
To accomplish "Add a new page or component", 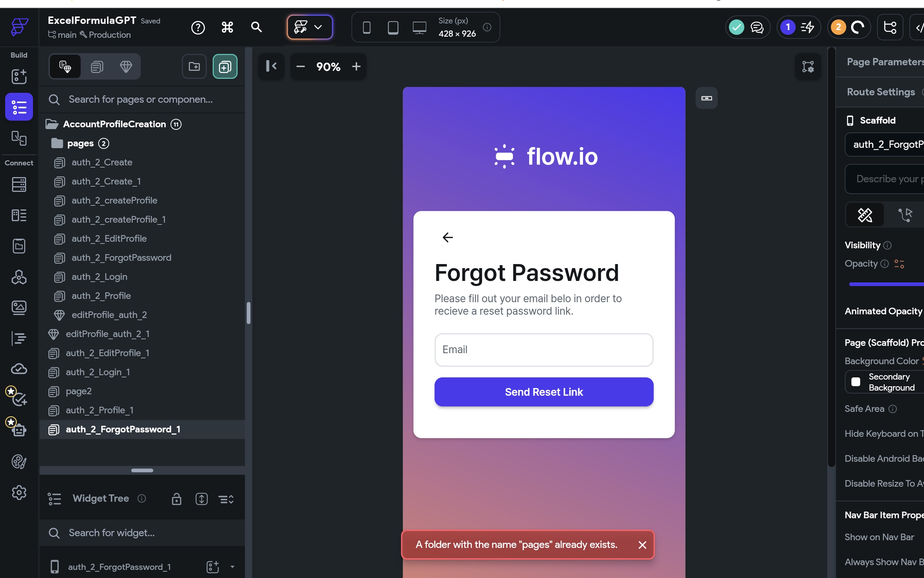I will pyautogui.click(x=225, y=66).
